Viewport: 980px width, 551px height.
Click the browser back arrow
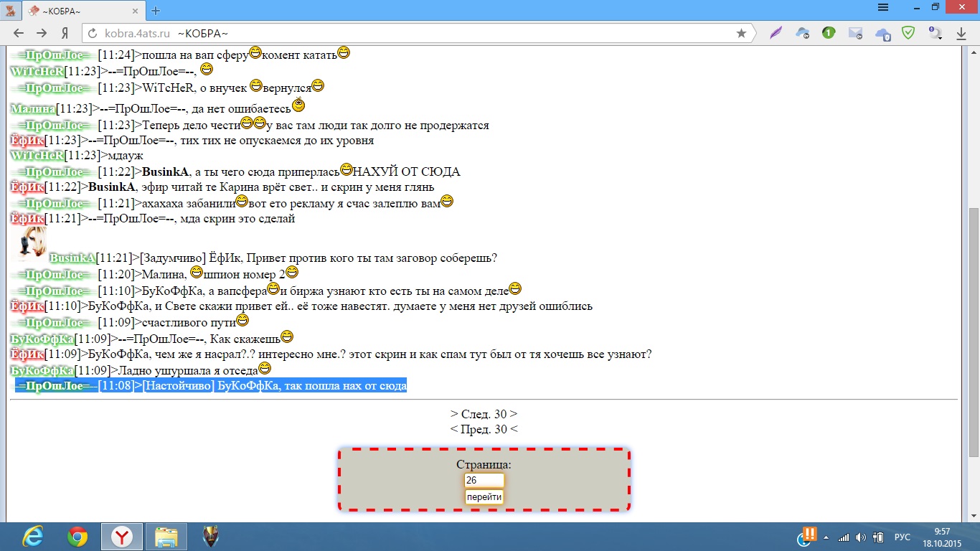19,33
